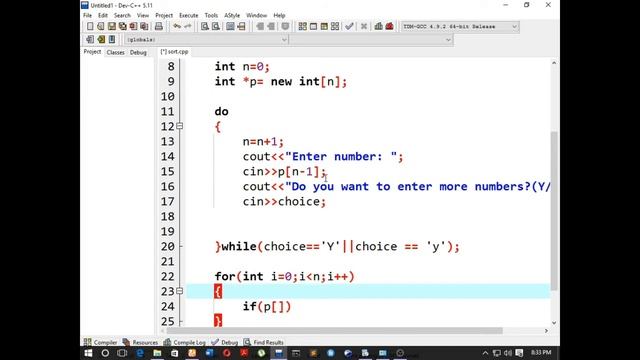Switch to the Classes tab in side panel
The height and width of the screenshot is (360, 640).
point(116,52)
